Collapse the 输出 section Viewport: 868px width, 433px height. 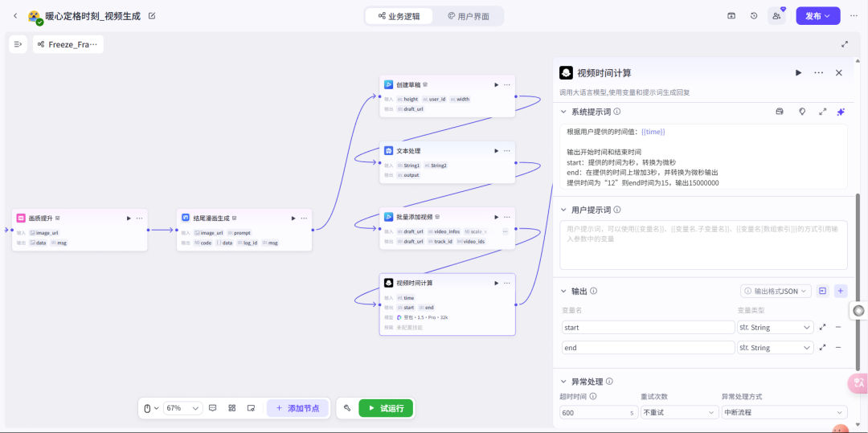coord(563,291)
